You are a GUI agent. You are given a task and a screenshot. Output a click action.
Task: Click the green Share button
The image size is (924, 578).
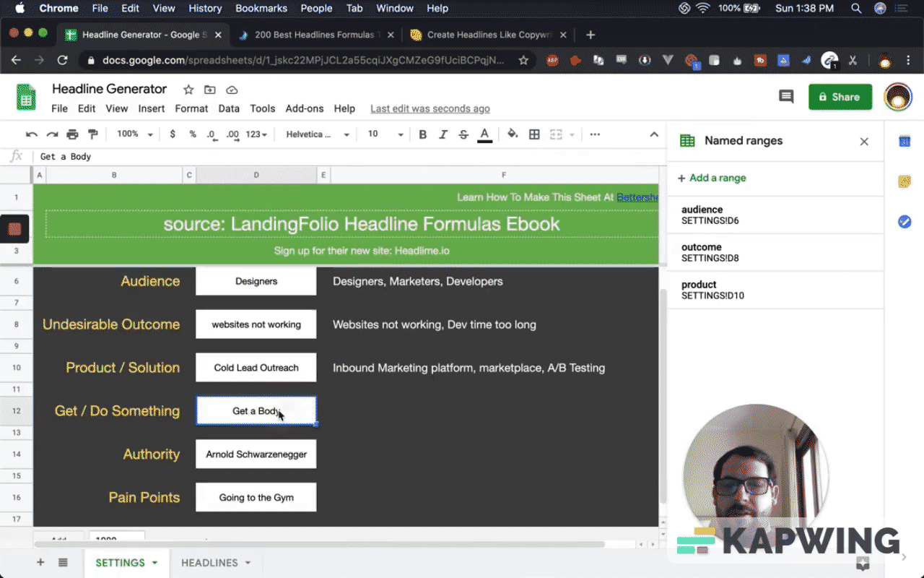(840, 97)
